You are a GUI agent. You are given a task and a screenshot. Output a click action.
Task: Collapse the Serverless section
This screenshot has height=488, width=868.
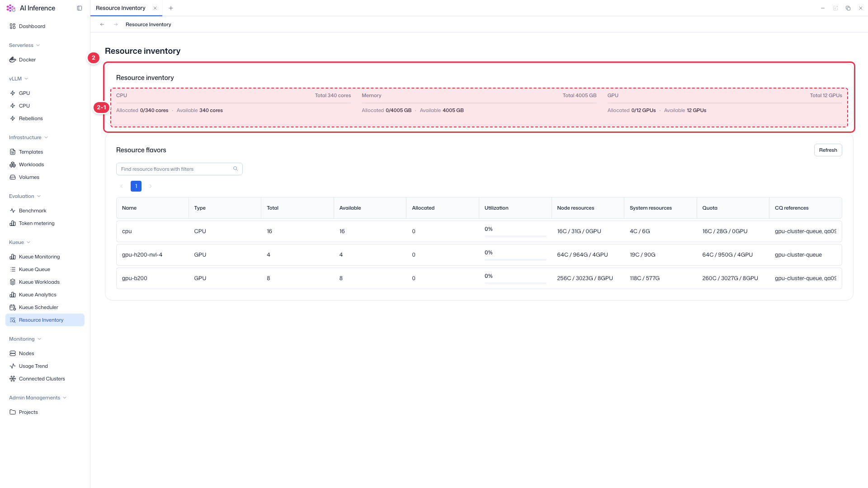pos(38,45)
